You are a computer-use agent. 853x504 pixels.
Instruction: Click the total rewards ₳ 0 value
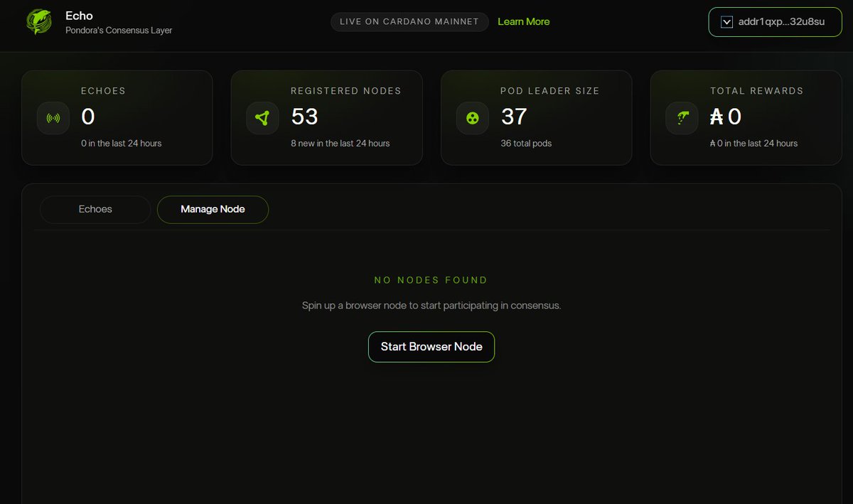click(x=726, y=117)
